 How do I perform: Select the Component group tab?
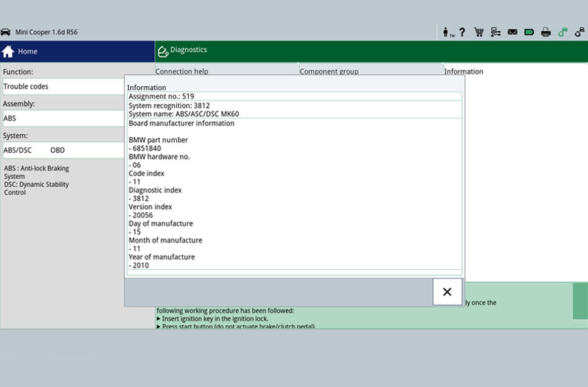click(x=329, y=72)
